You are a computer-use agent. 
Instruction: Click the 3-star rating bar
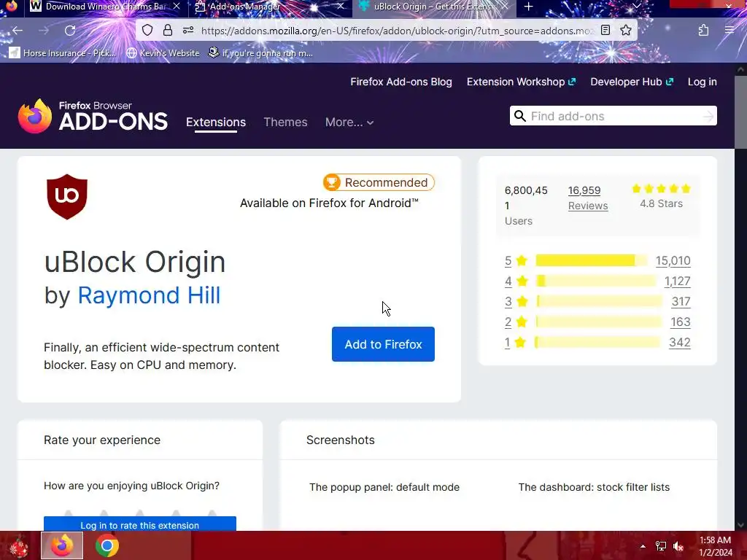click(599, 301)
